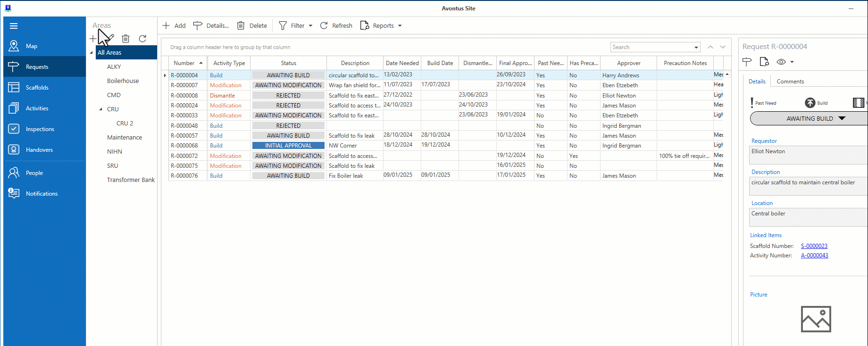Collapse the CRU tree node
Viewport: 868px width, 346px height.
[100, 109]
